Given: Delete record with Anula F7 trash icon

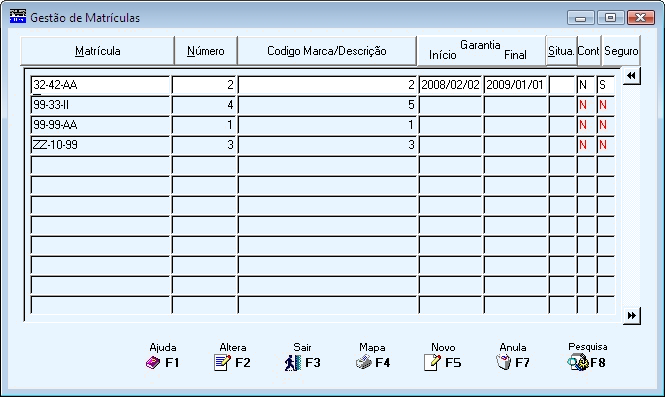Looking at the screenshot, I should pos(503,363).
